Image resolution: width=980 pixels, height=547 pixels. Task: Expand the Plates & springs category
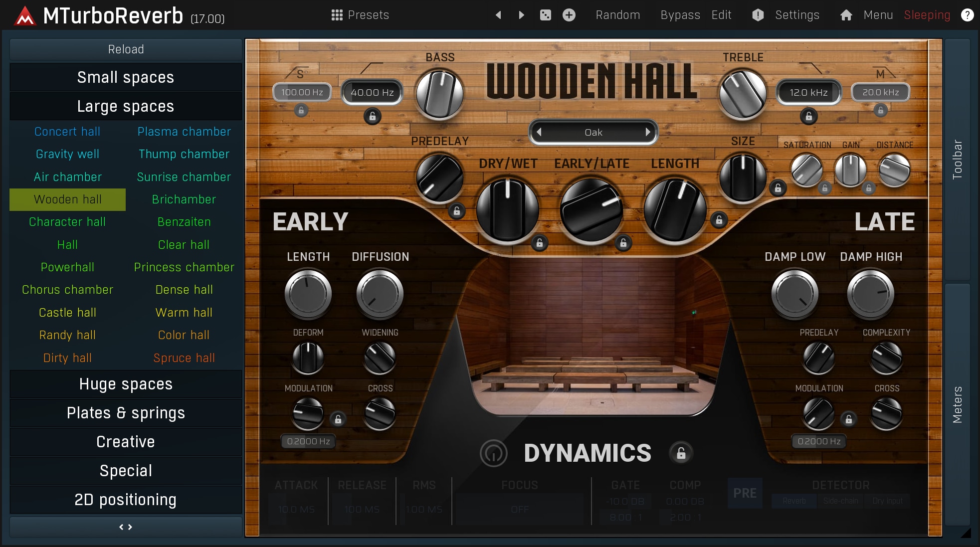point(126,413)
